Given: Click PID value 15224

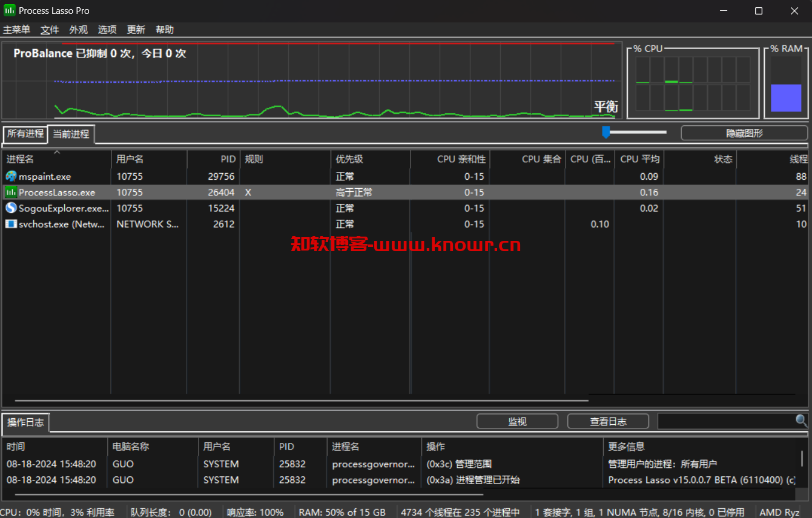Looking at the screenshot, I should (x=221, y=208).
